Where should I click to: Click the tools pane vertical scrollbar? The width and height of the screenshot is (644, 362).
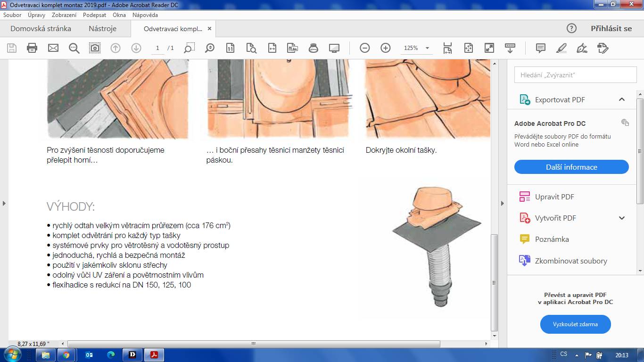click(640, 151)
